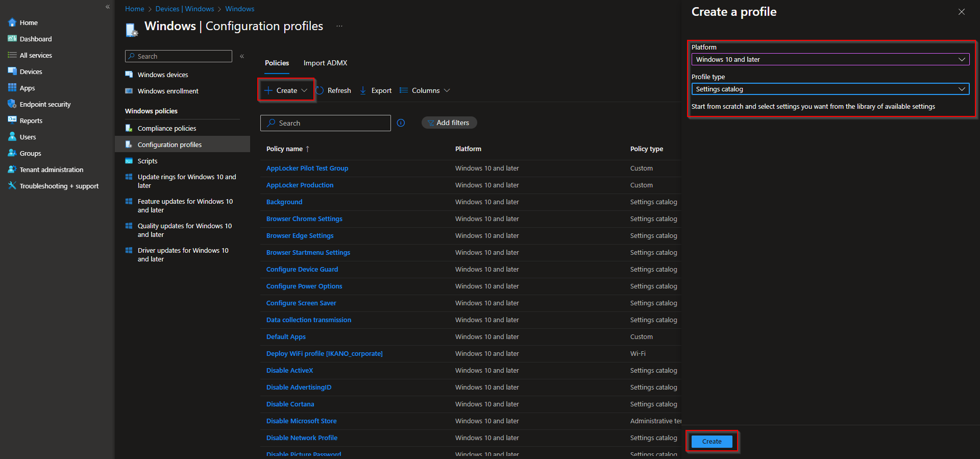Go to the Windows breadcrumb

[x=240, y=9]
